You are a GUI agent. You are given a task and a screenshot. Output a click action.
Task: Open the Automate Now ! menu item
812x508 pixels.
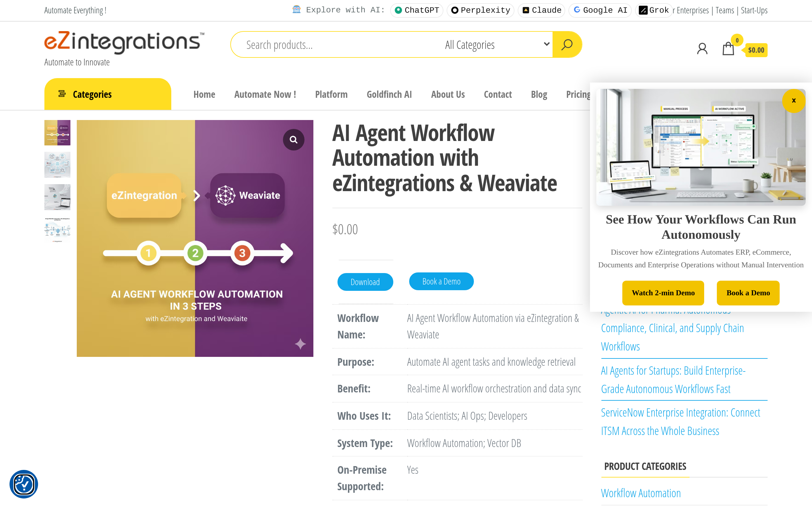(x=265, y=94)
